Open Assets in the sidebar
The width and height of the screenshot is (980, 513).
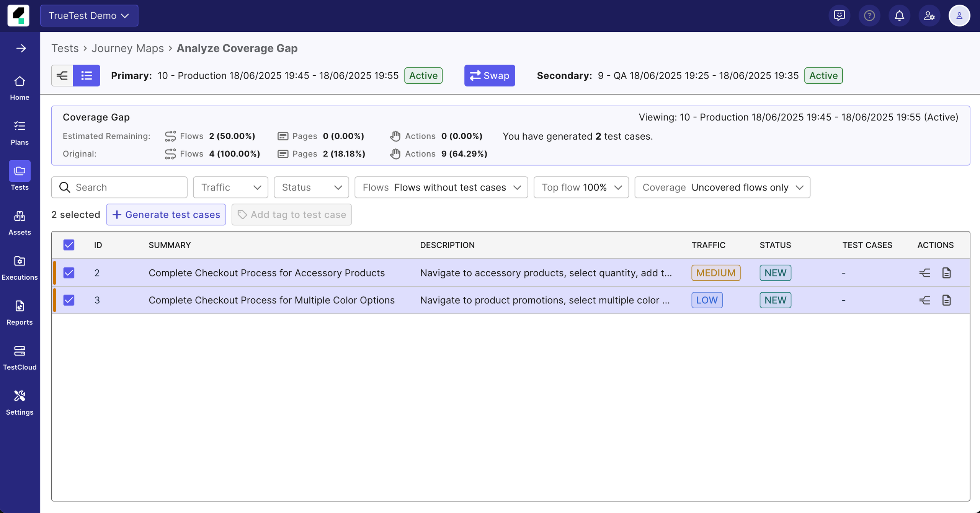pos(20,223)
